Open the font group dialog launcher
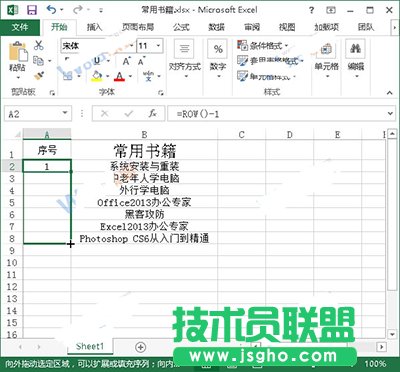This screenshot has width=400, height=372. click(161, 93)
